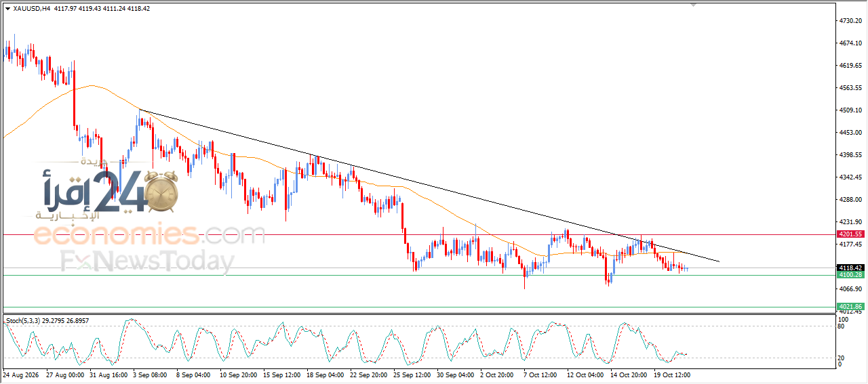Click the 4021.86 price tag

[x=851, y=307]
